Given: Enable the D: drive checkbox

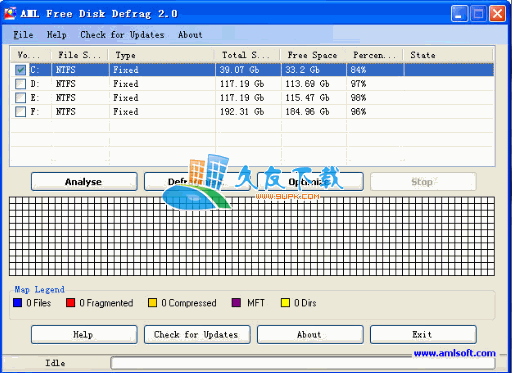Looking at the screenshot, I should [20, 84].
